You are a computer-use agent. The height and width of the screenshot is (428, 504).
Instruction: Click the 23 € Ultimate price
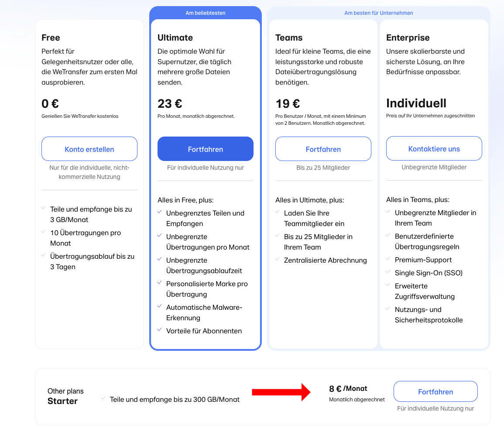(170, 103)
